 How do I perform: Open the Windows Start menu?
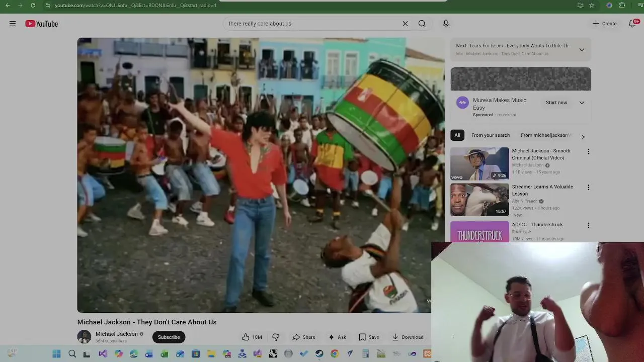tap(56, 354)
